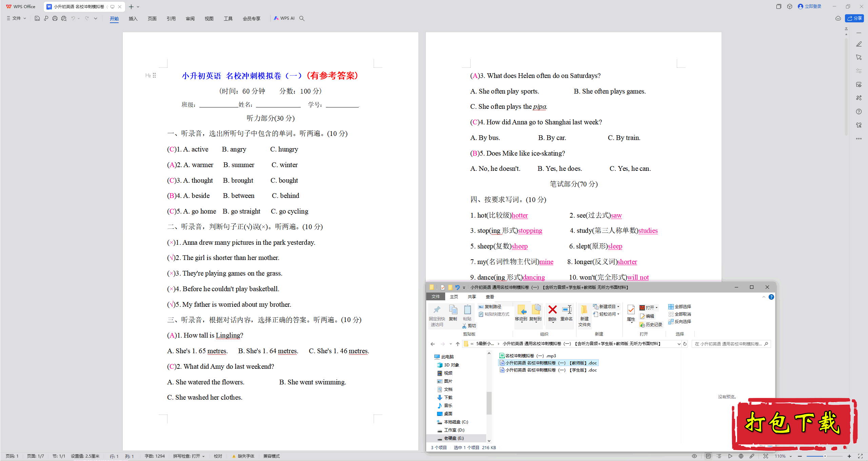This screenshot has height=461, width=868.
Task: Open the new tab dropdown arrow
Action: coord(138,7)
